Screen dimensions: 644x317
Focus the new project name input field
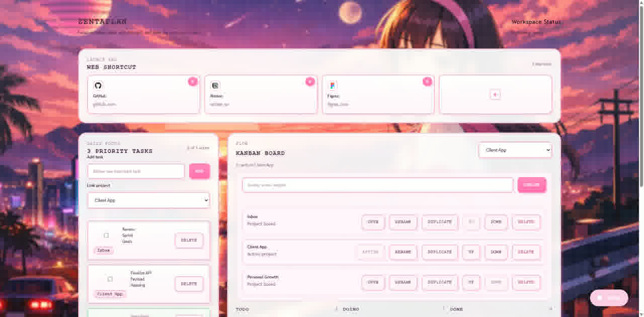[377, 185]
